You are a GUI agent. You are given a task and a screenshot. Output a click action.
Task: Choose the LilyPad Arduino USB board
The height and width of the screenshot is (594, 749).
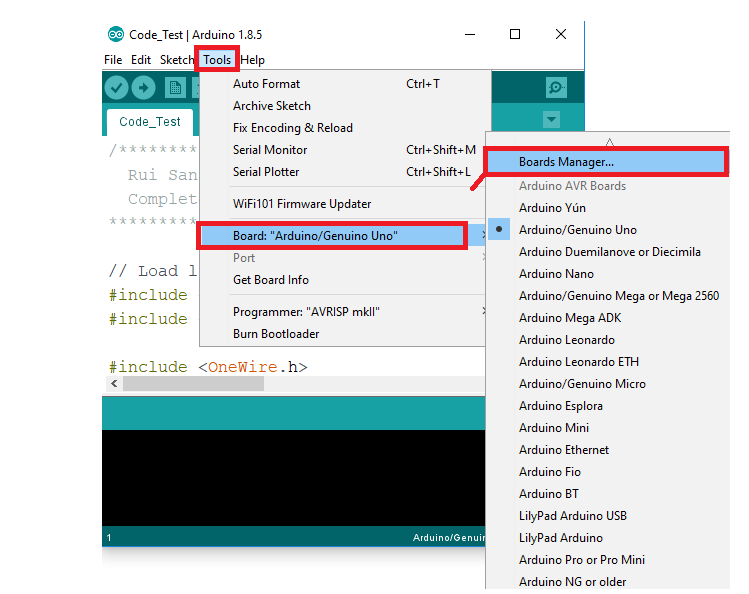tap(608, 515)
